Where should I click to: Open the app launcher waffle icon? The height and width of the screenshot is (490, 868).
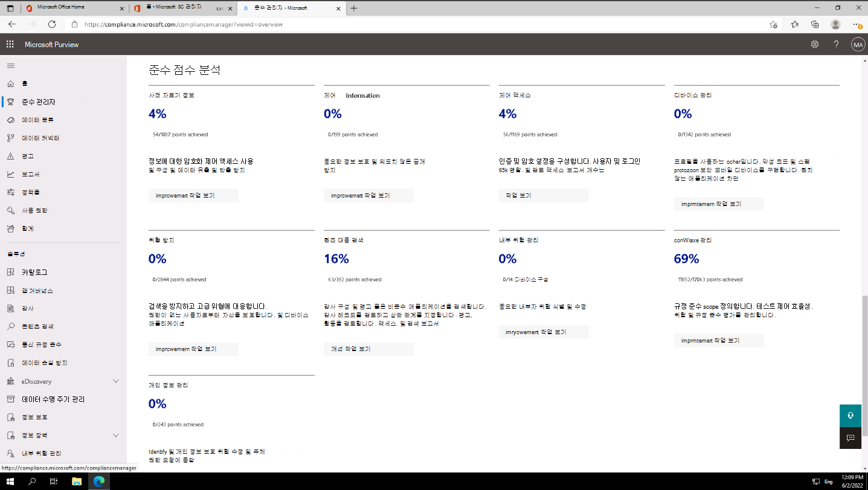(10, 44)
